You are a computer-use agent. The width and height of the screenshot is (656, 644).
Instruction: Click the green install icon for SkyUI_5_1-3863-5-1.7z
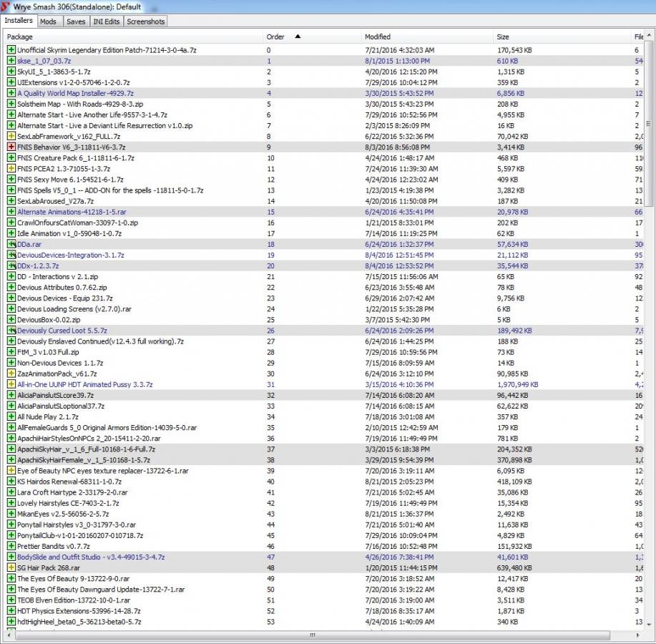coord(11,71)
